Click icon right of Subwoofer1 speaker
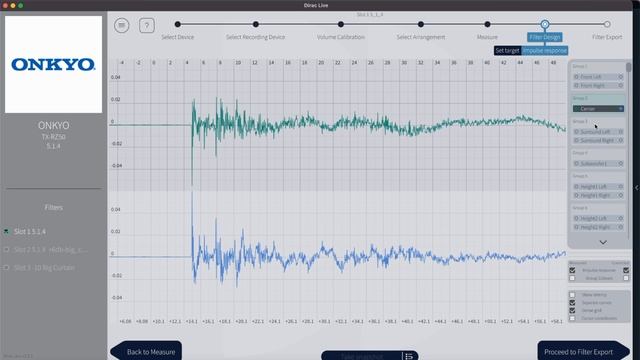Image resolution: width=640 pixels, height=360 pixels. coord(620,163)
